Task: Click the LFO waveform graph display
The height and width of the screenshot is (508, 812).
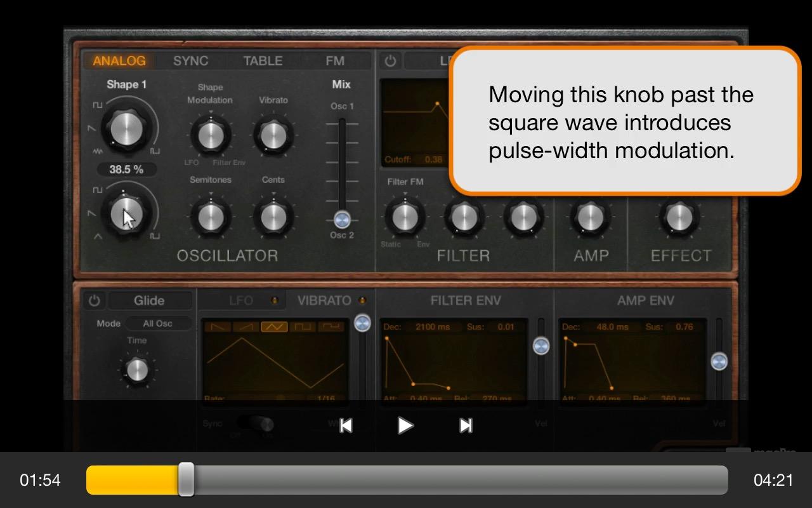Action: coord(275,363)
